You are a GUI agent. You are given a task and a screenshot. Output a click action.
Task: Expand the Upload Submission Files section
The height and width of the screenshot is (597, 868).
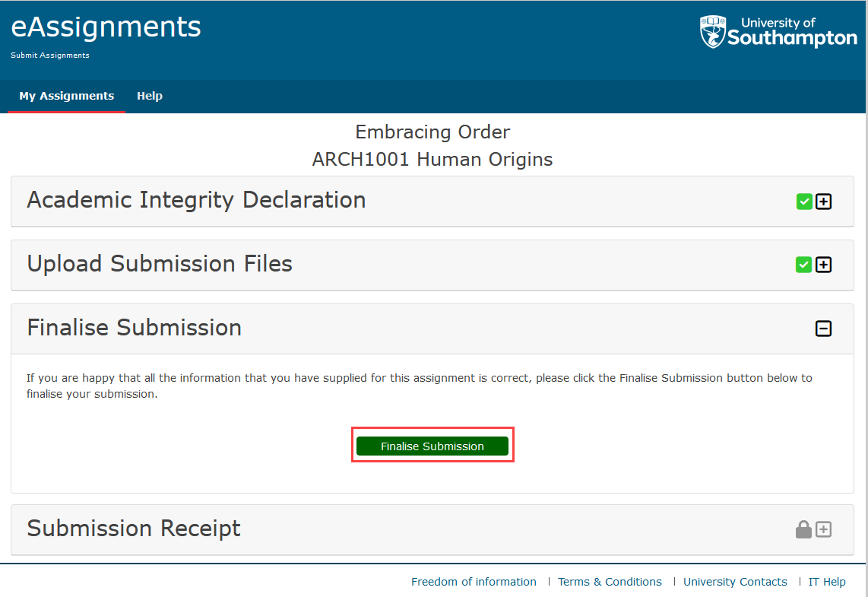(x=824, y=265)
